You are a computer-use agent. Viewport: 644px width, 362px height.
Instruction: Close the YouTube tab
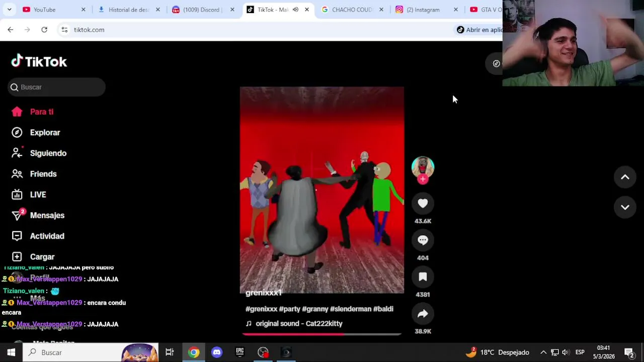[x=84, y=10]
